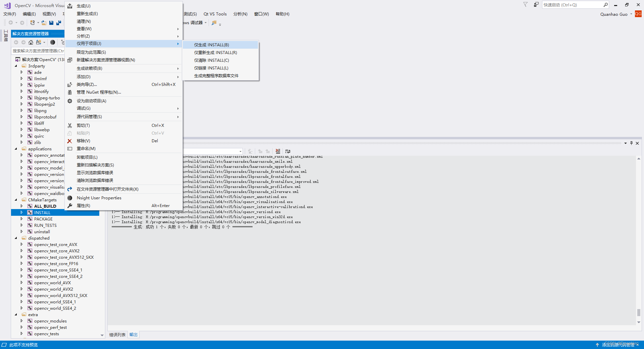Open the File (文件) menu

tap(10, 14)
